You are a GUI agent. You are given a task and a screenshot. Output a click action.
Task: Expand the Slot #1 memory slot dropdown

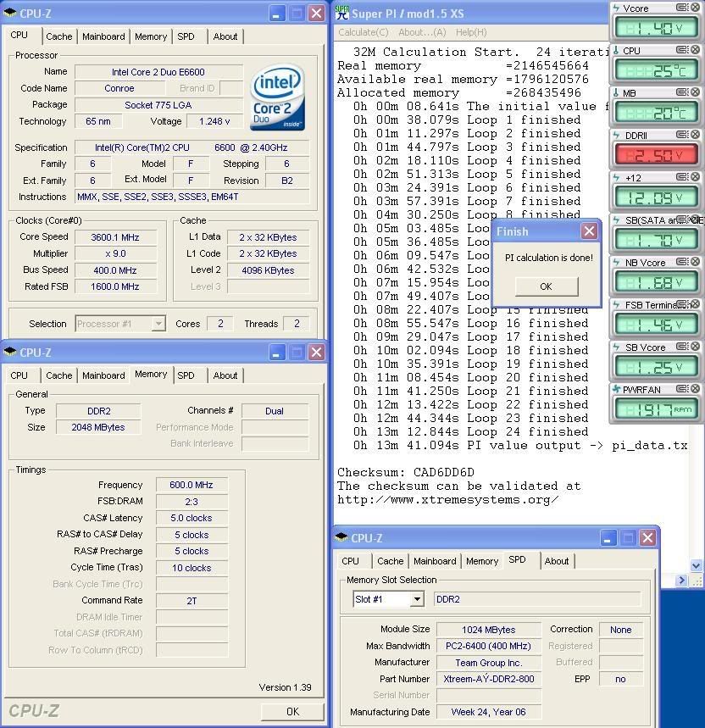[417, 599]
